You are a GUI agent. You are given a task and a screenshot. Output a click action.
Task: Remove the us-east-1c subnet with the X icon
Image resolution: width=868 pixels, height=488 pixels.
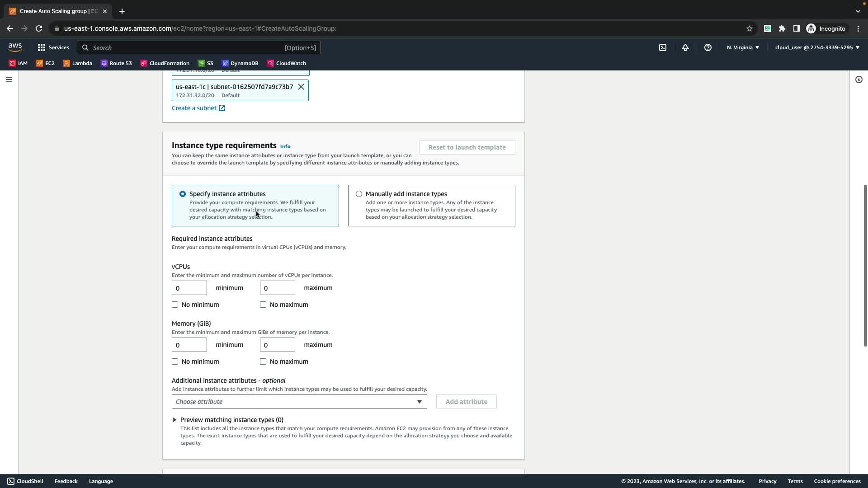(301, 87)
